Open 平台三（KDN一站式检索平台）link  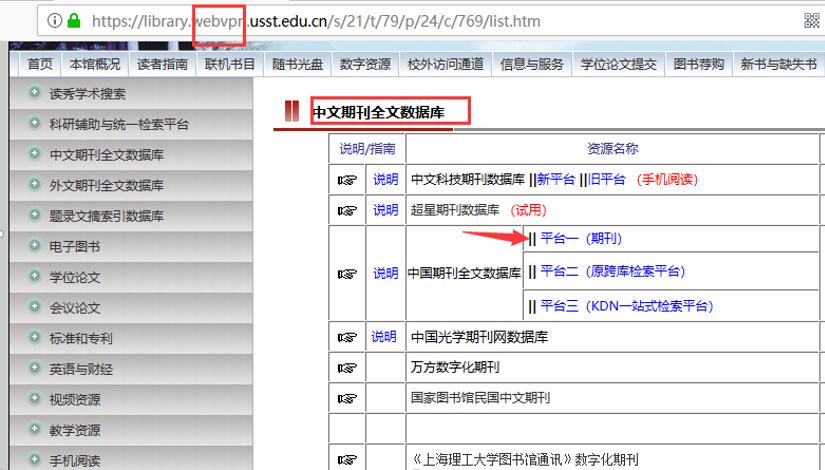[x=627, y=306]
